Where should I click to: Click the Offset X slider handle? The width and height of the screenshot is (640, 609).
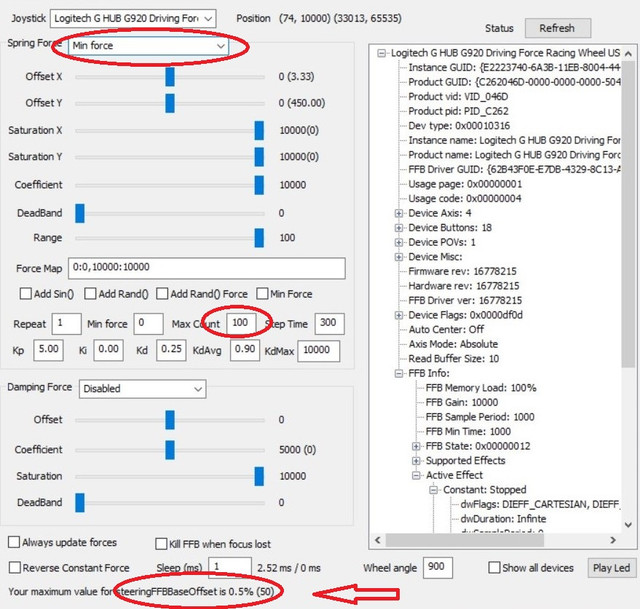170,77
